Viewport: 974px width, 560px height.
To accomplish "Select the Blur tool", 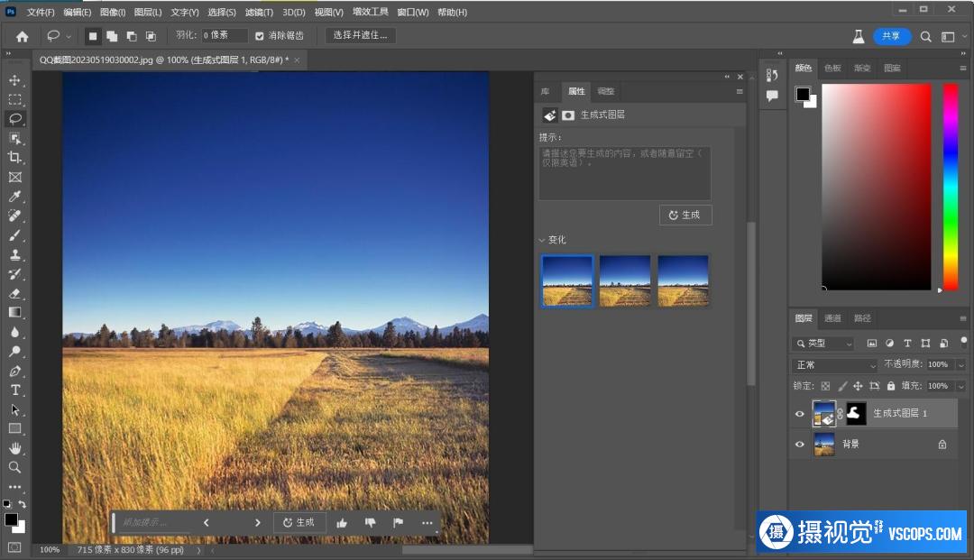I will [x=15, y=332].
